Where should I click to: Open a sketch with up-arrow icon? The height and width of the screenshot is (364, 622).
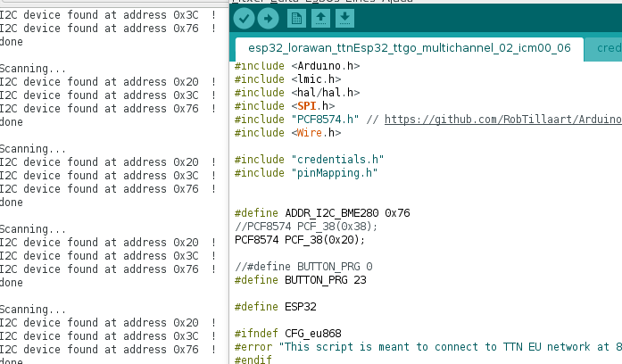click(x=320, y=18)
